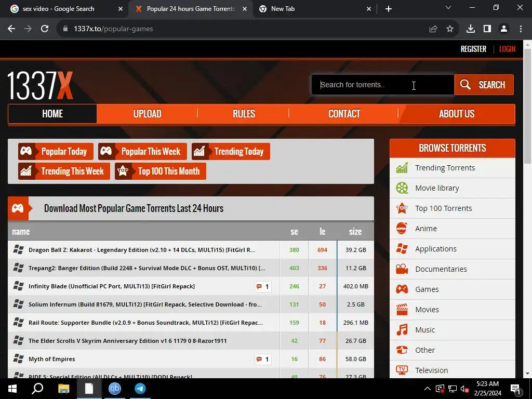Click Documentaries camera icon
The image size is (532, 399).
[402, 269]
